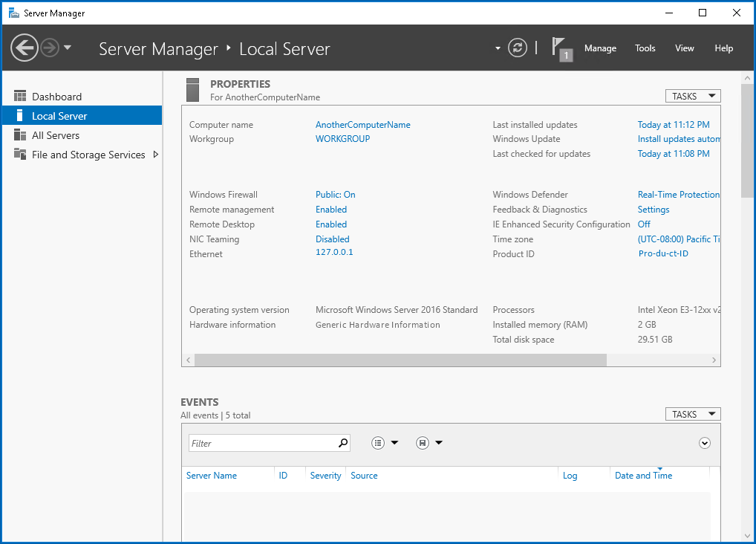The image size is (756, 544).
Task: Open All Servers from the left pane
Action: click(20, 135)
